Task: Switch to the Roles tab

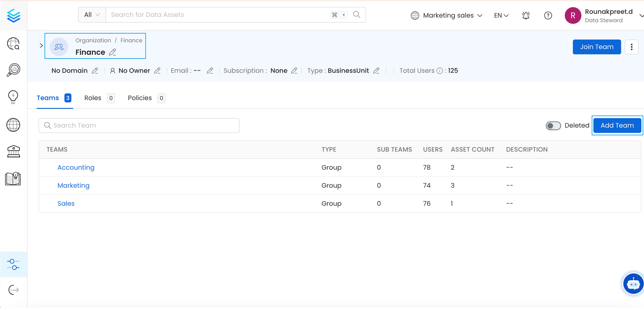Action: (92, 98)
